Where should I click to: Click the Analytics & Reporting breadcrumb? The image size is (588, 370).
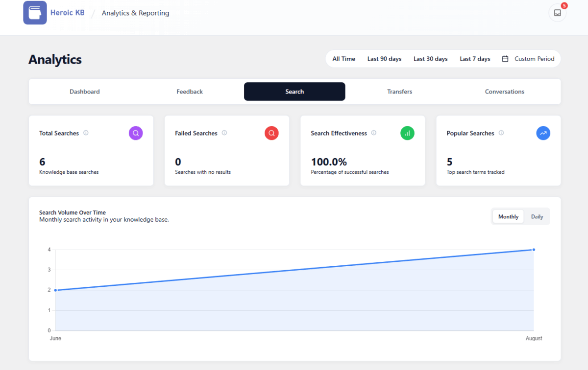pyautogui.click(x=135, y=13)
